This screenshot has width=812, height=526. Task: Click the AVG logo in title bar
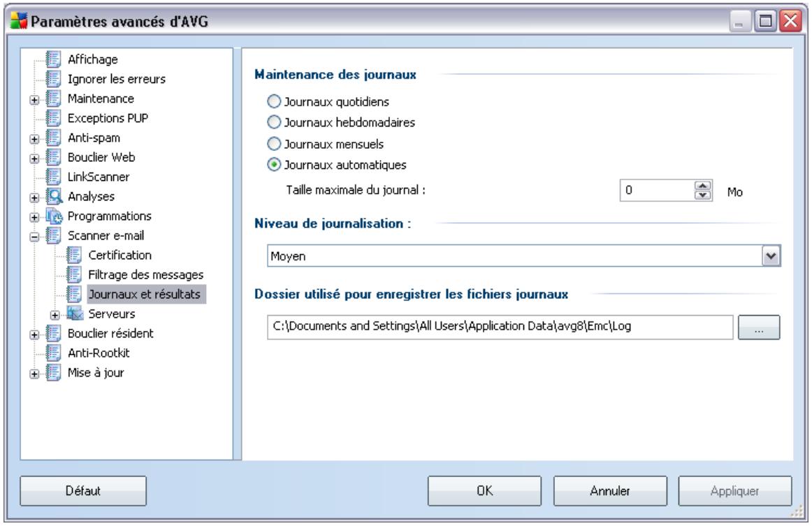[x=19, y=21]
